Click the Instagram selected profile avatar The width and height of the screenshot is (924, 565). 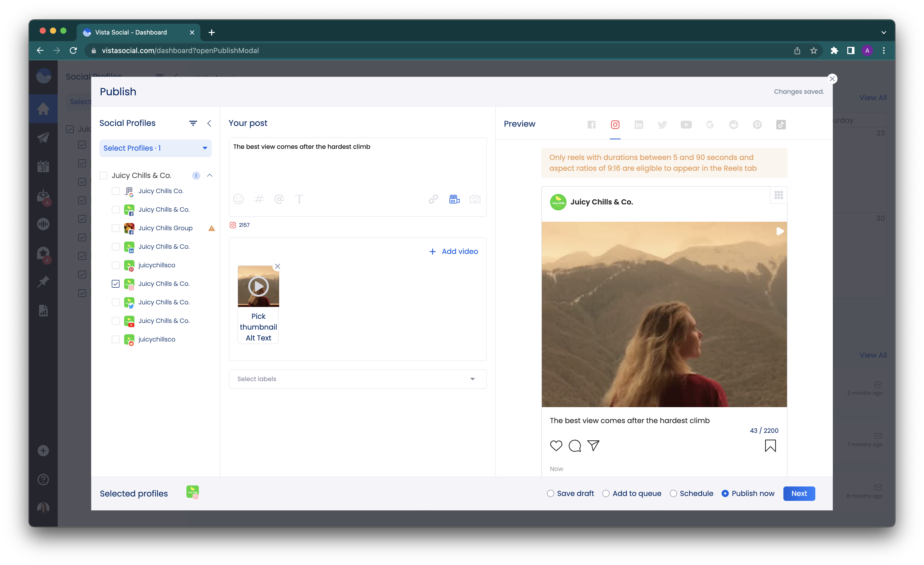192,492
